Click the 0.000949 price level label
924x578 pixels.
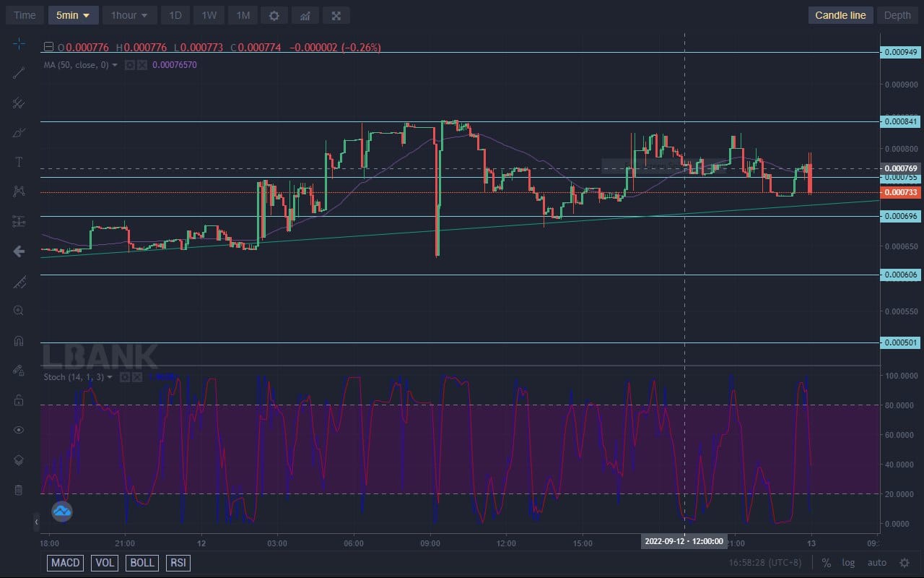[x=900, y=52]
